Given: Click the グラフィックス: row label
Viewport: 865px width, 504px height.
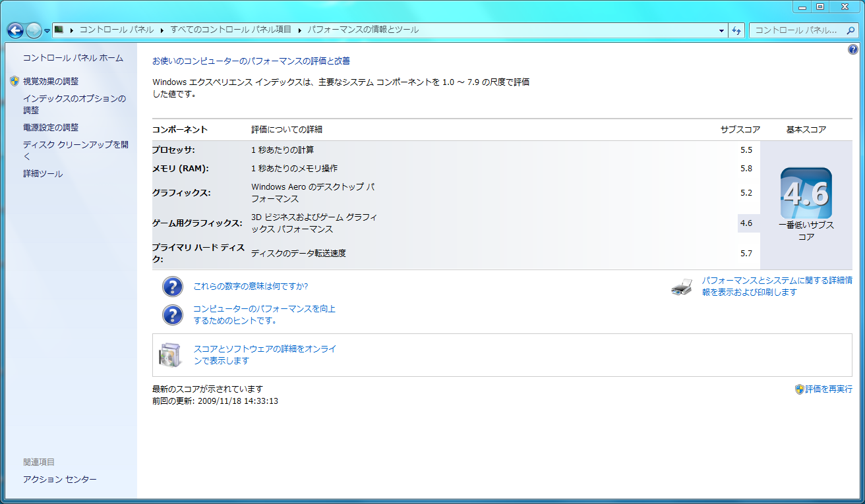Looking at the screenshot, I should click(181, 193).
